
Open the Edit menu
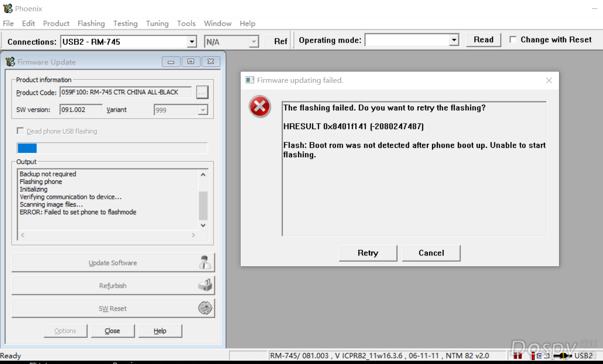[x=29, y=23]
